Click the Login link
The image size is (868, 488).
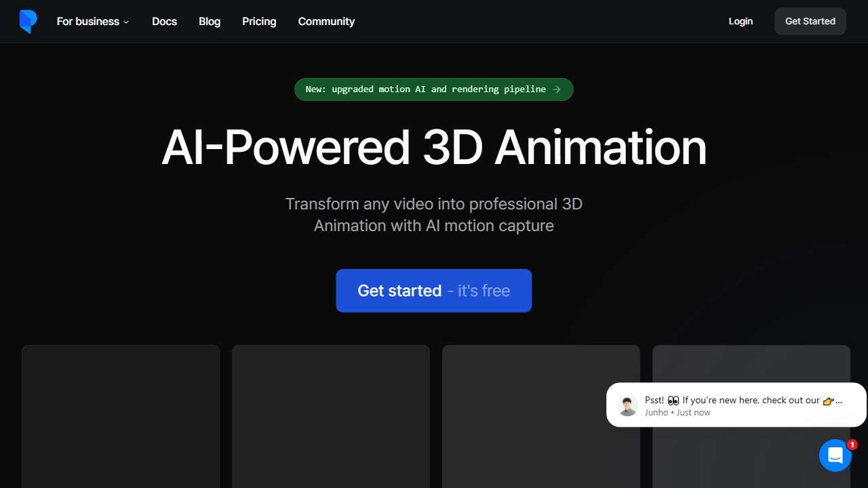tap(741, 22)
